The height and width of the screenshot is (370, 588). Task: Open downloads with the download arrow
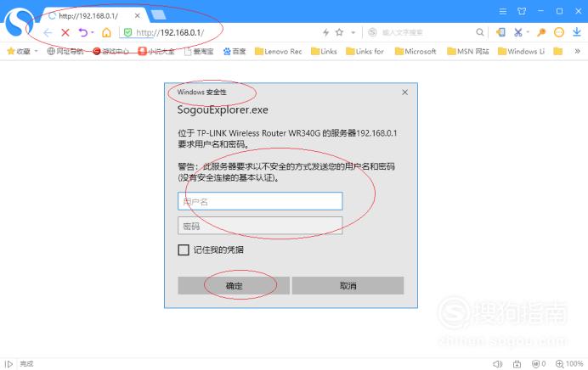pyautogui.click(x=577, y=32)
